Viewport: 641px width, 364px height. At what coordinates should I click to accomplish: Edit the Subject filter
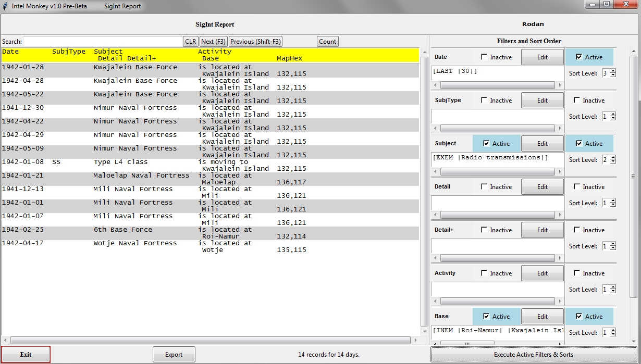[543, 144]
